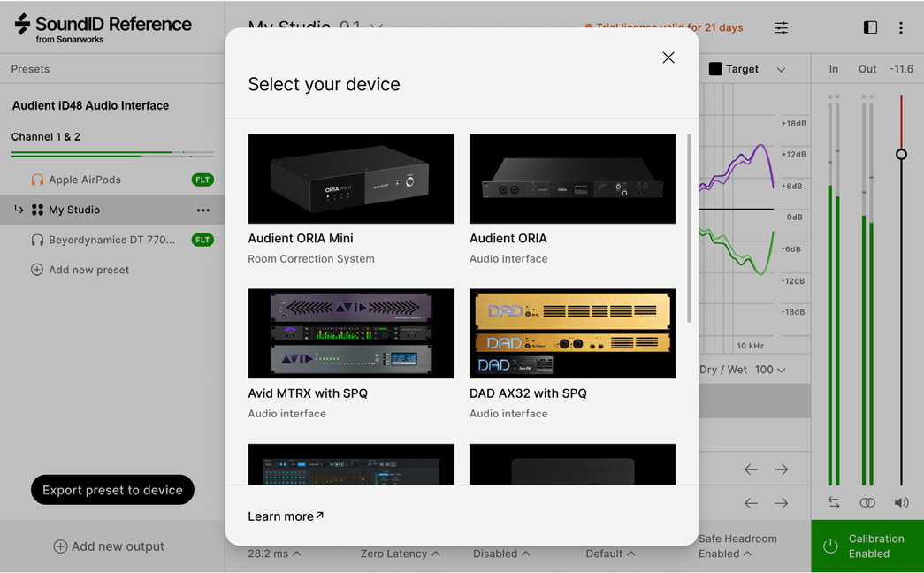Screen dimensions: 924x573
Task: Click the In meter label
Action: point(834,69)
